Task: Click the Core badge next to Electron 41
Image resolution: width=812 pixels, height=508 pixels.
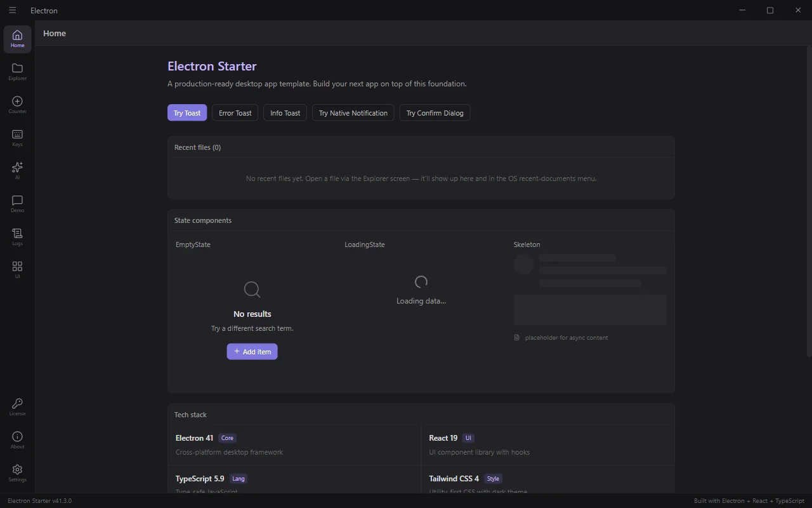Action: [x=227, y=438]
